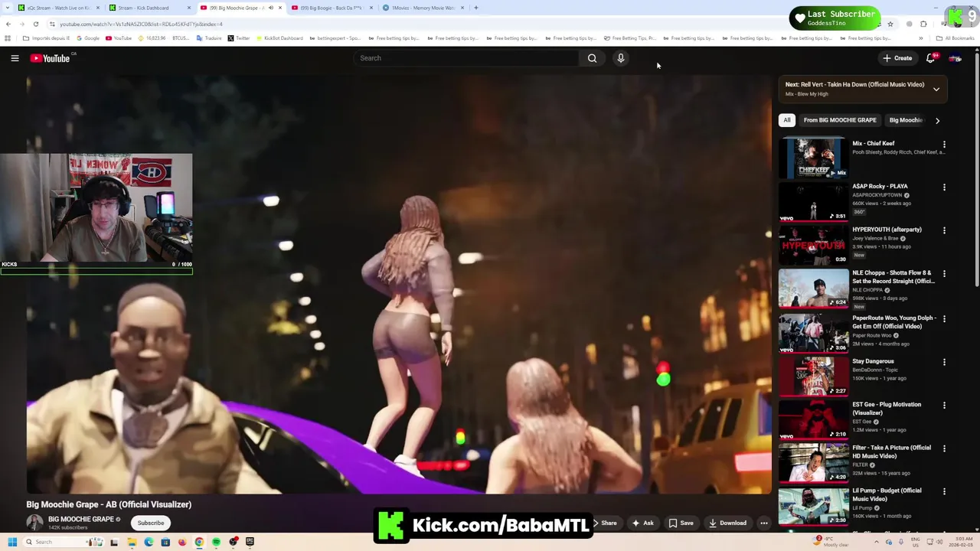Open Spotify from the taskbar
The width and height of the screenshot is (980, 551).
click(x=216, y=542)
